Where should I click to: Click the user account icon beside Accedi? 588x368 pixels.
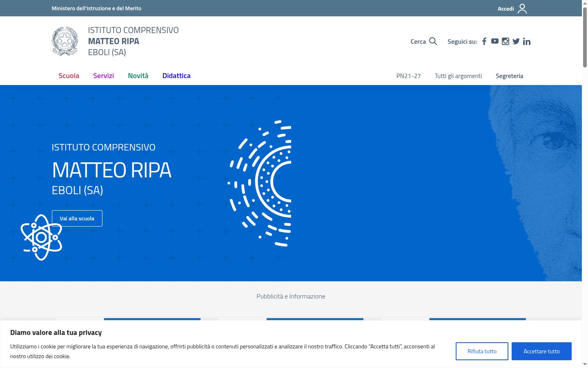pos(522,9)
